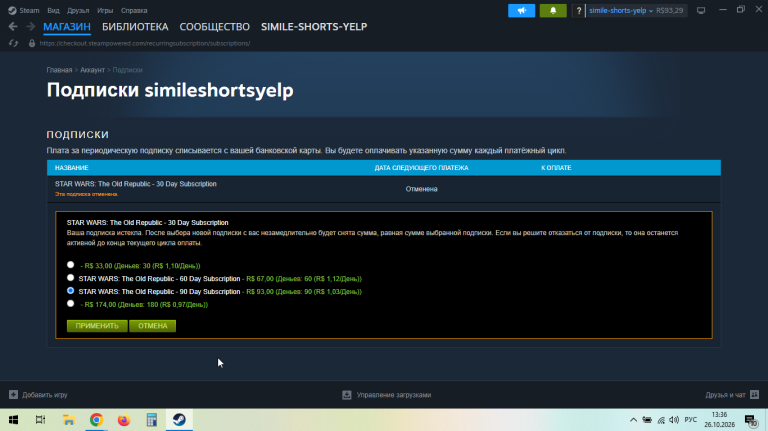Image resolution: width=768 pixels, height=431 pixels.
Task: Go back with the left arrow
Action: 13,26
